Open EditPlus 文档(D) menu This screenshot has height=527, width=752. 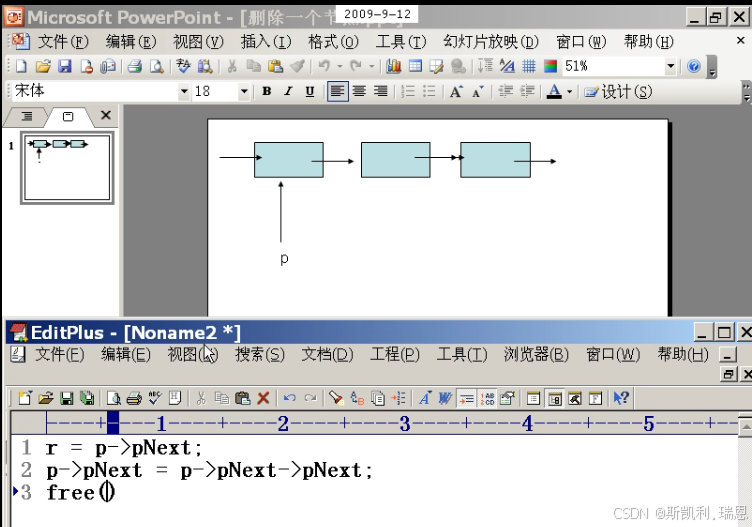(x=327, y=355)
